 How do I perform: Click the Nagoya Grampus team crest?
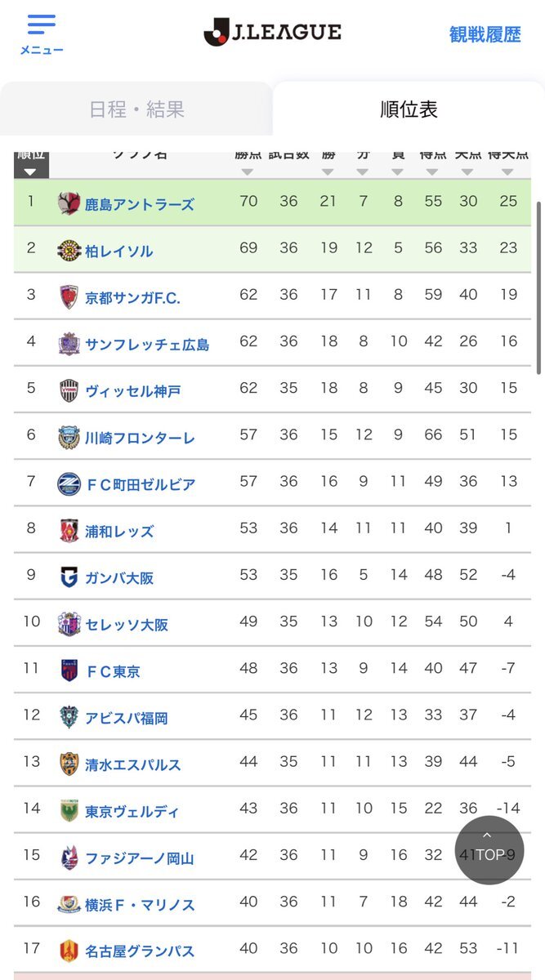(x=69, y=951)
